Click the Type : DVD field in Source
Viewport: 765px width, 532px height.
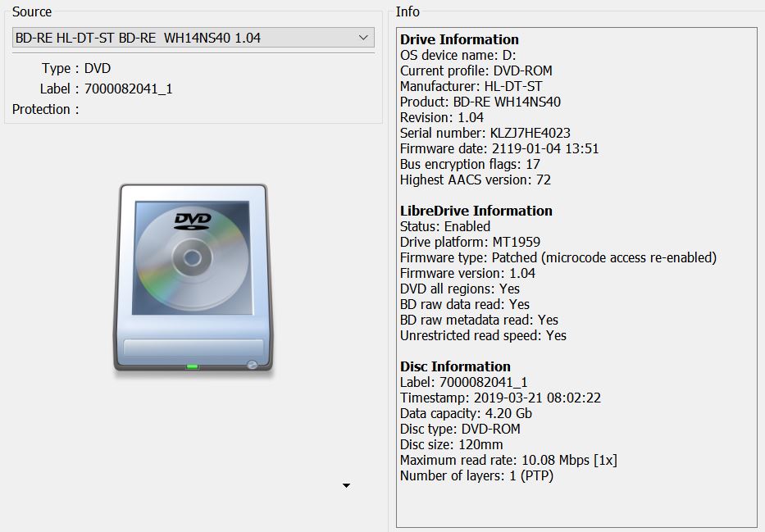76,68
